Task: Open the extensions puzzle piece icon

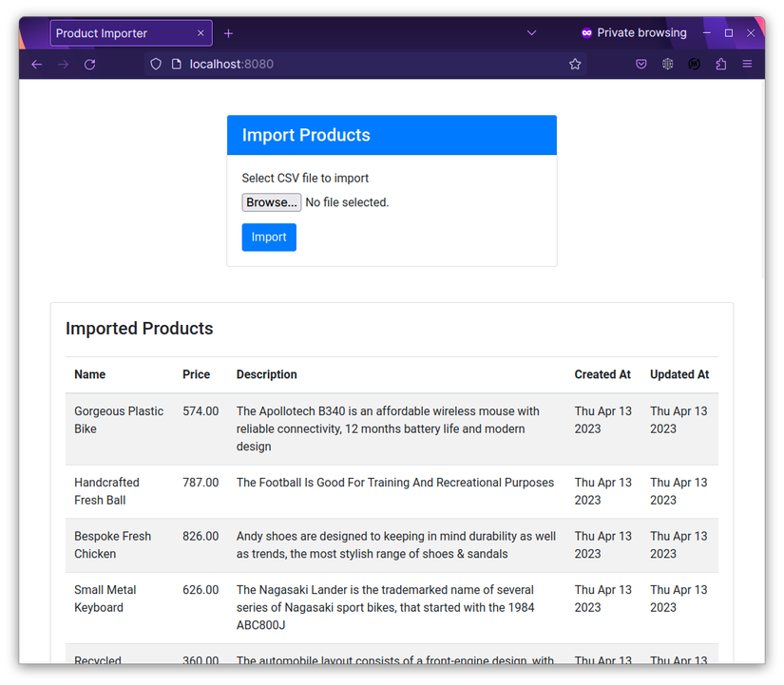Action: point(719,64)
